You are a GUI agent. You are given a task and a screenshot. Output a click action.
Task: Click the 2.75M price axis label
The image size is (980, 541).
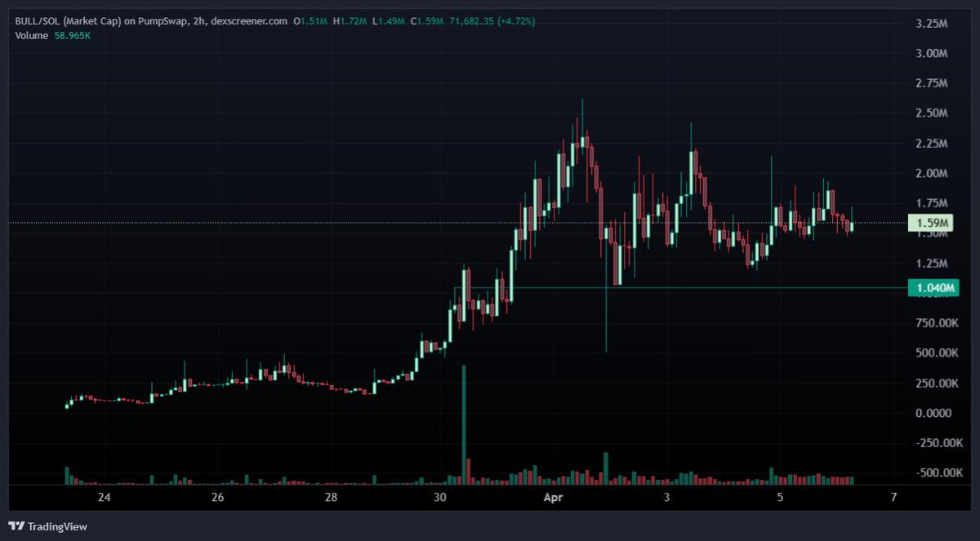932,83
